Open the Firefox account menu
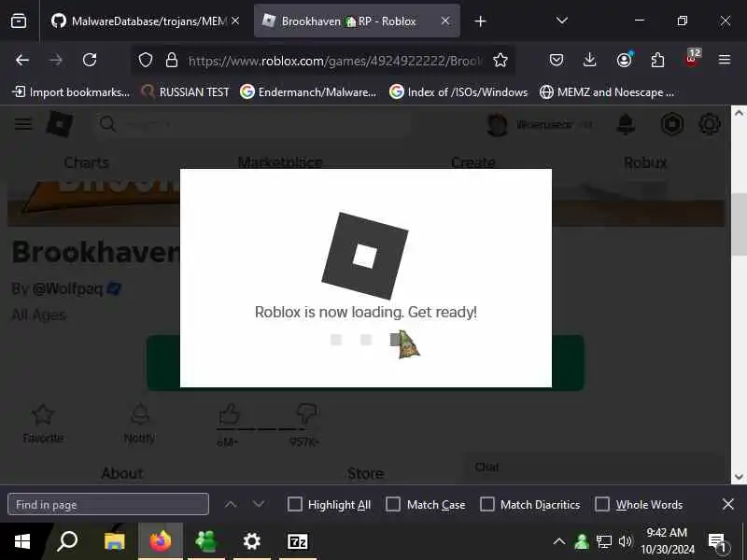 tap(624, 60)
